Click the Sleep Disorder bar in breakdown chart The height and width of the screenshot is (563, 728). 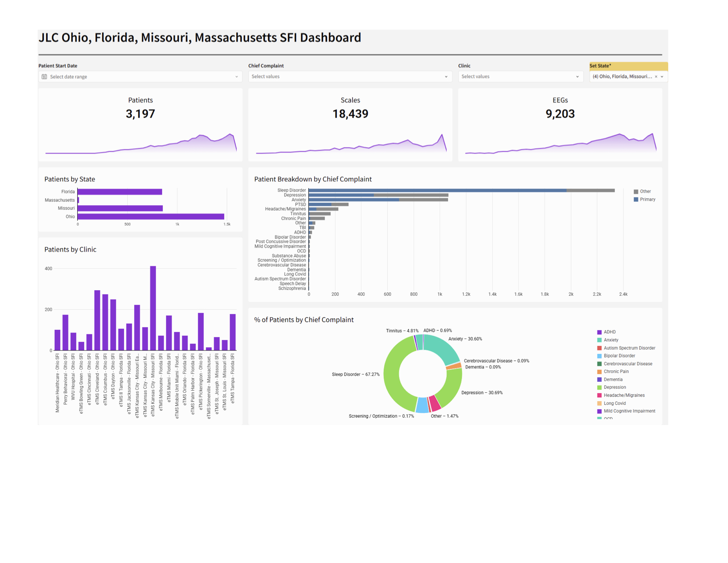pos(437,190)
